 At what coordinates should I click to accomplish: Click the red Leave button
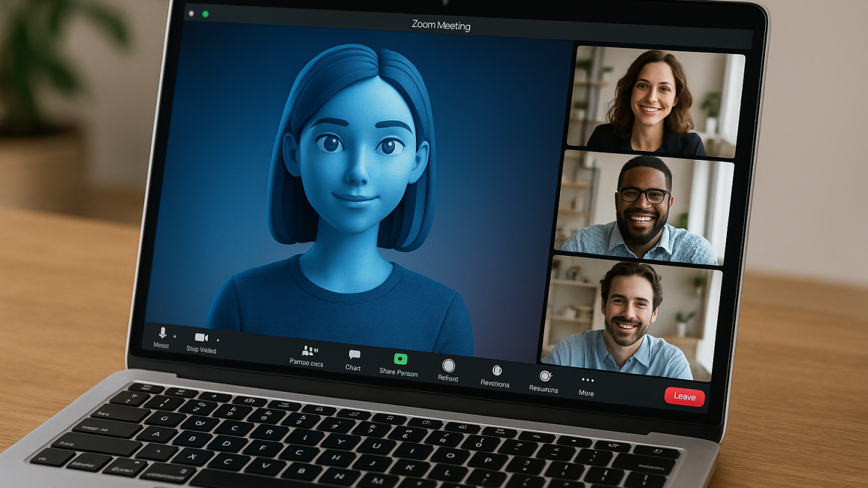pyautogui.click(x=684, y=396)
